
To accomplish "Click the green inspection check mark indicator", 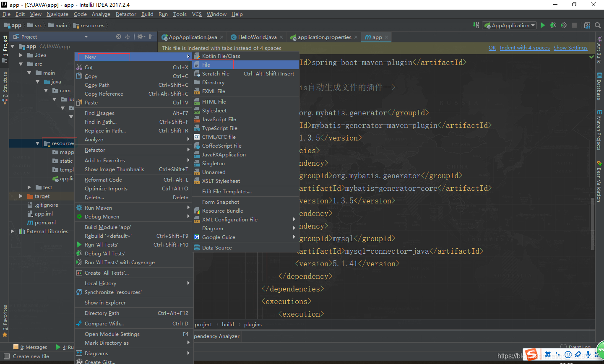I will [x=591, y=57].
